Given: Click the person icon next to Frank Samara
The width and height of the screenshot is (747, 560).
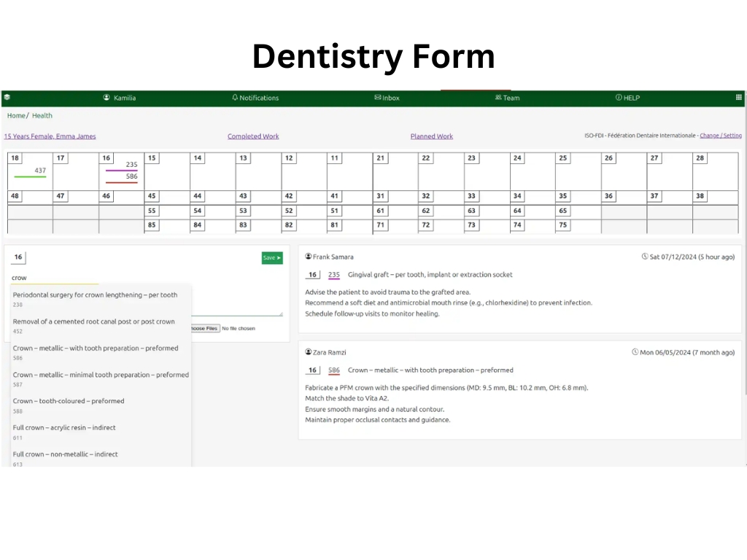Looking at the screenshot, I should tap(309, 256).
